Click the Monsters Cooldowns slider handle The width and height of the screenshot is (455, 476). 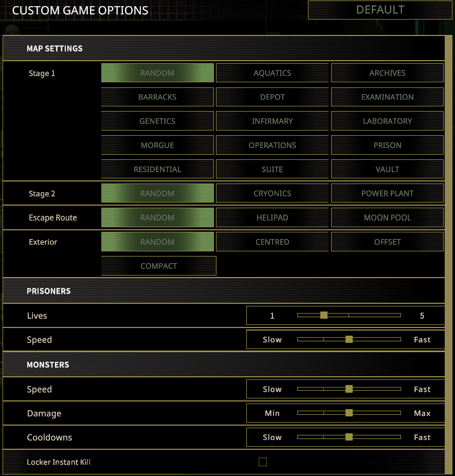(349, 437)
